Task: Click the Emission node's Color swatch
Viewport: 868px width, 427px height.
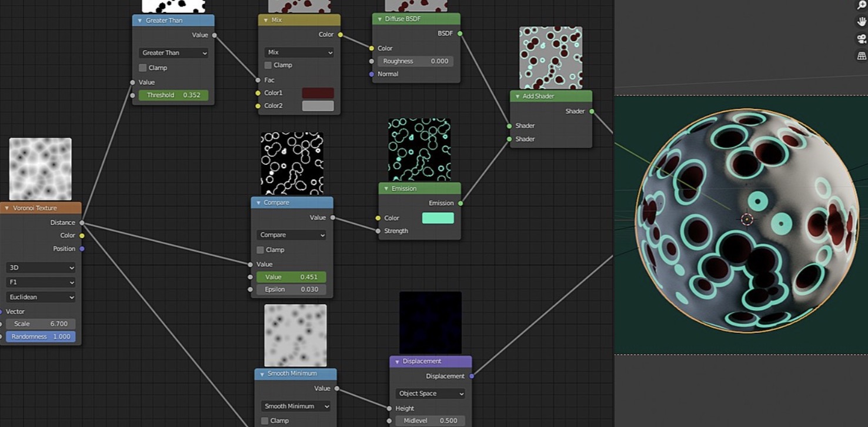Action: click(x=438, y=218)
